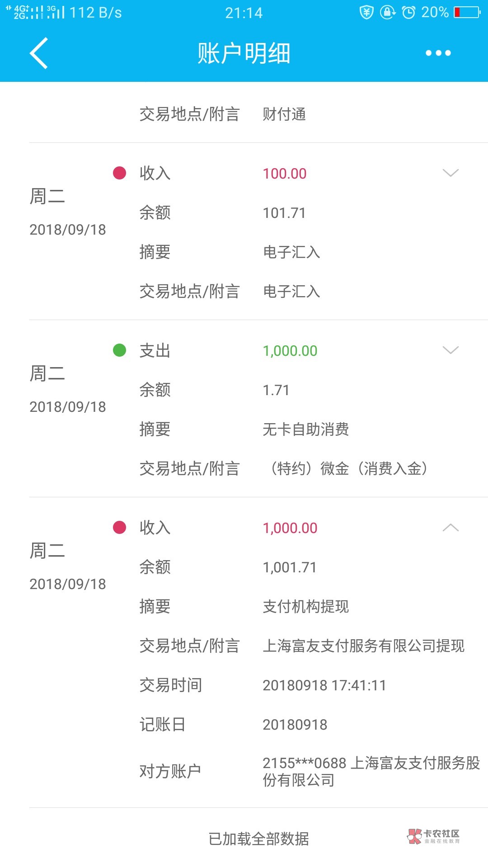Tap the back arrow in header

pyautogui.click(x=39, y=53)
